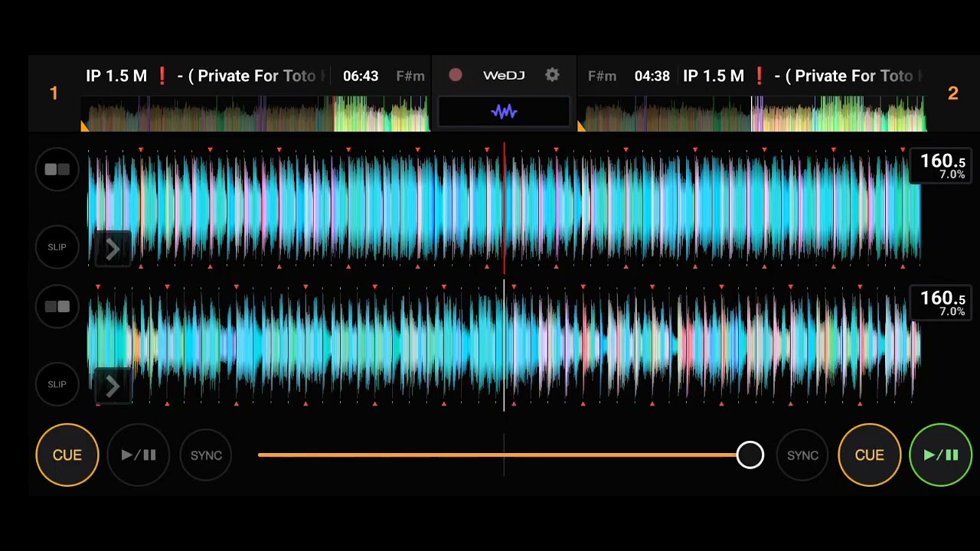This screenshot has width=980, height=551.
Task: Tap deck 2 track title to load
Action: 802,76
